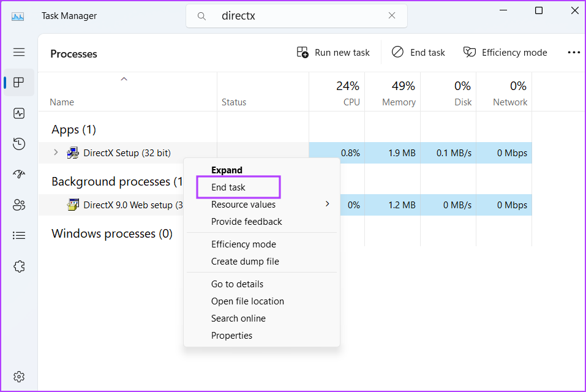Click Efficiency mode in the top toolbar

505,52
